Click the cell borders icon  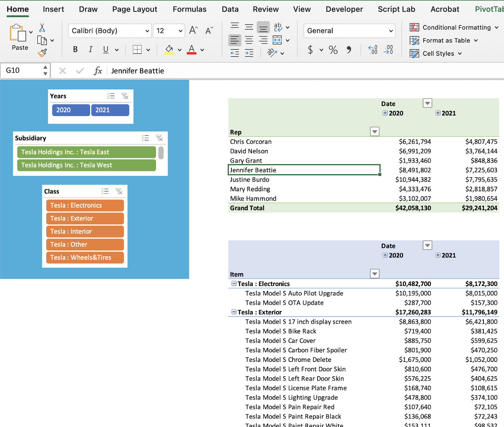(137, 49)
